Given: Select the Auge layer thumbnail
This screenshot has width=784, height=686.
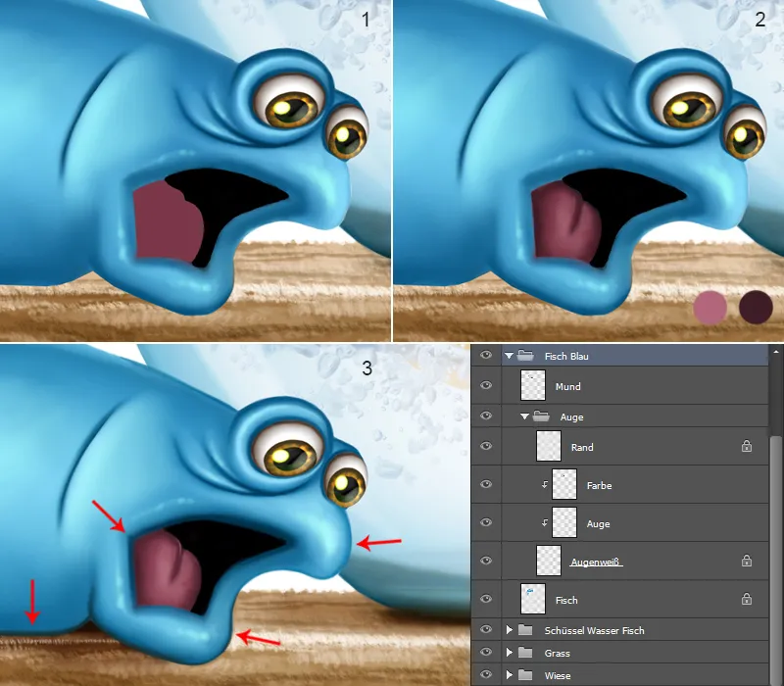Looking at the screenshot, I should (564, 522).
